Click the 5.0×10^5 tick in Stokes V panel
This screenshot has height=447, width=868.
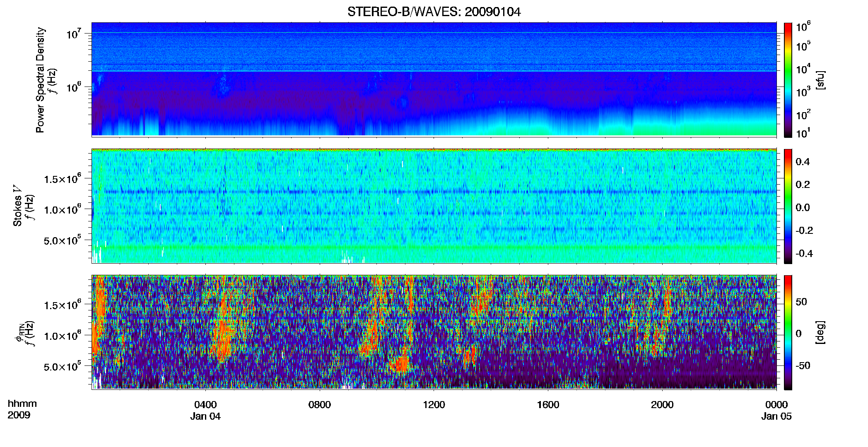click(63, 240)
